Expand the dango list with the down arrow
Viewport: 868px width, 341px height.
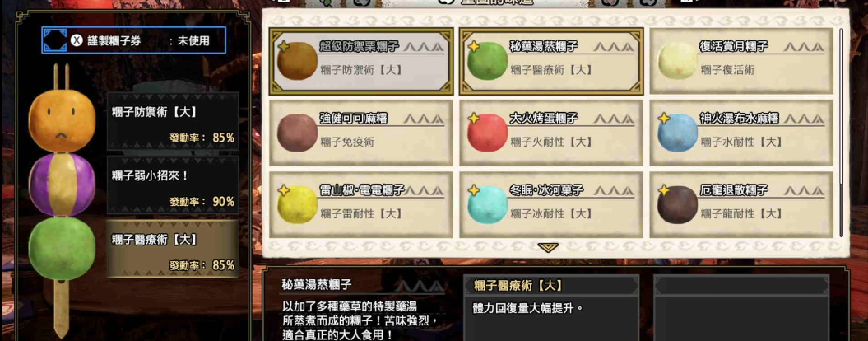548,247
